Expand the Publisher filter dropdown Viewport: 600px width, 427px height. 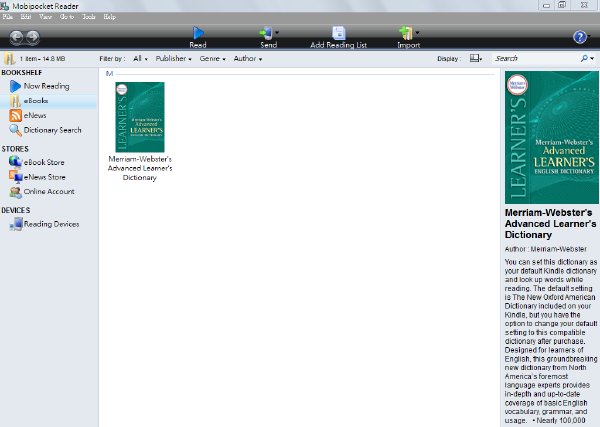(x=173, y=59)
